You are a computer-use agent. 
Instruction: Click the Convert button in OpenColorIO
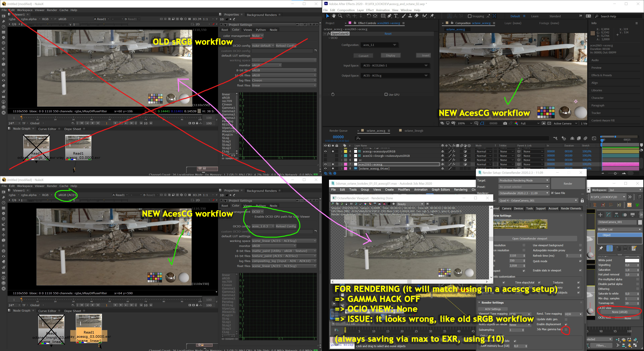click(x=363, y=56)
